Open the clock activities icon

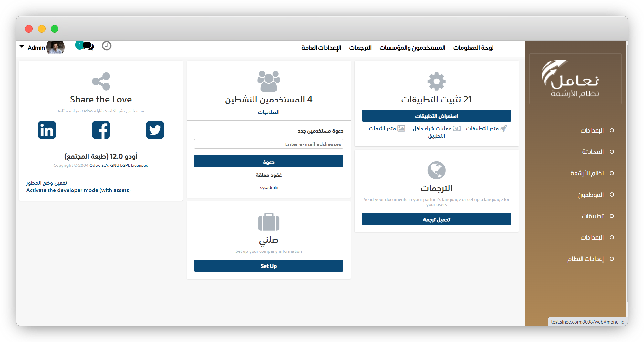[107, 46]
